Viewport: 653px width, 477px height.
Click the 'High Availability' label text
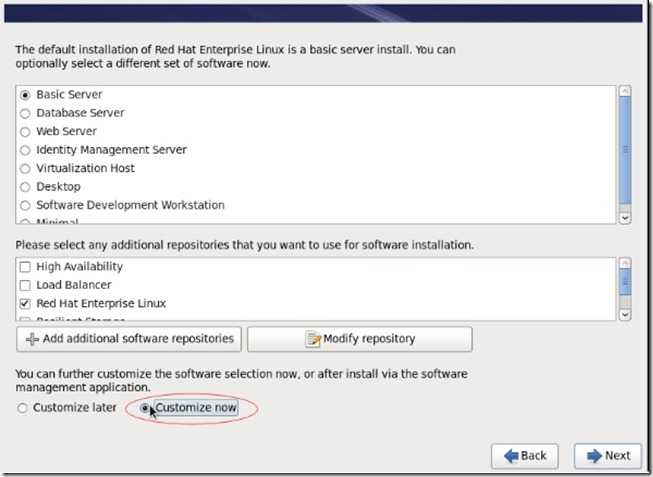(x=80, y=267)
